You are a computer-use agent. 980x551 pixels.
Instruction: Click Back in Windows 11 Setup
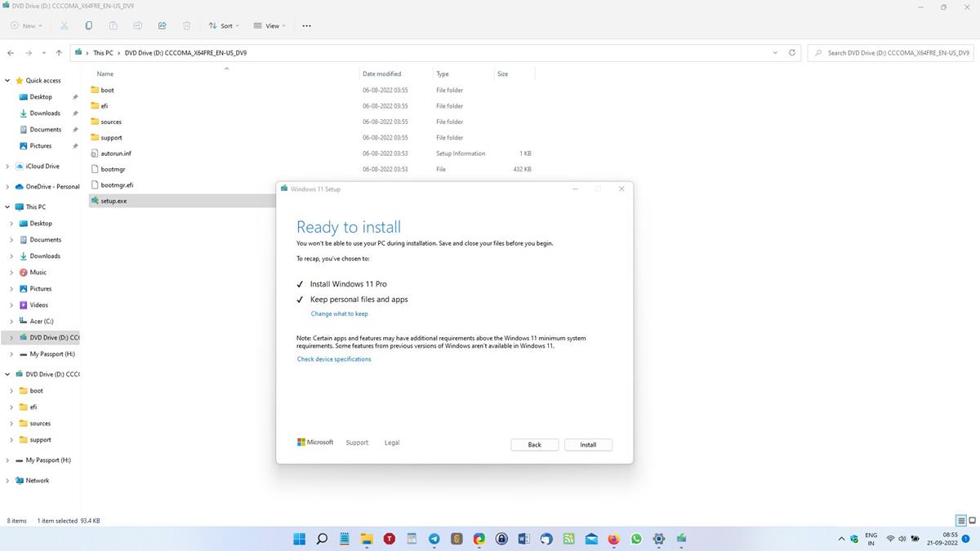[x=535, y=445]
